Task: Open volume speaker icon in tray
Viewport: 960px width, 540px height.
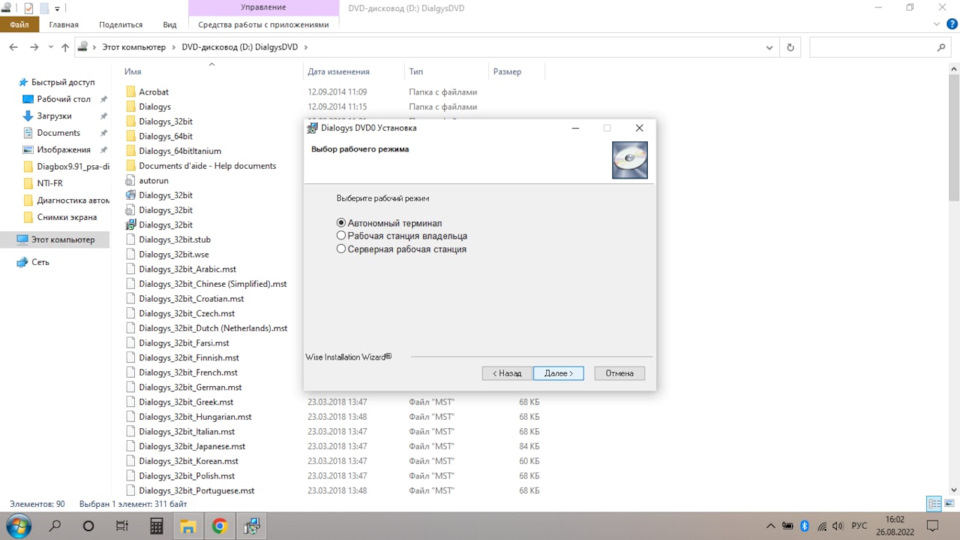Action: pos(838,526)
